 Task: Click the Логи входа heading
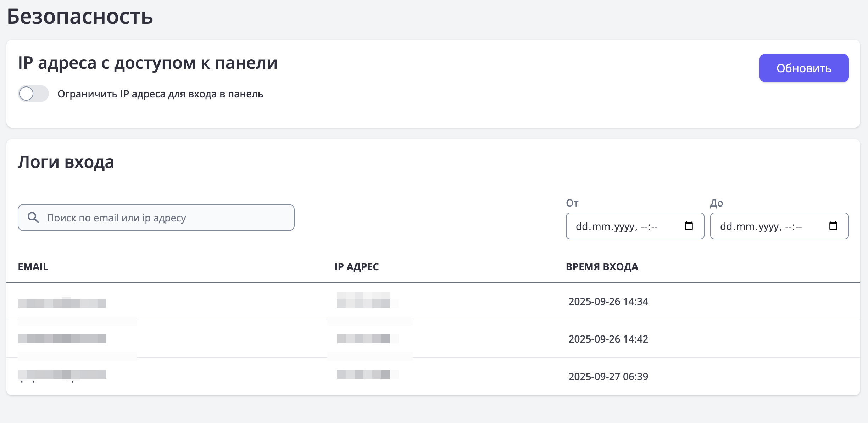[66, 162]
